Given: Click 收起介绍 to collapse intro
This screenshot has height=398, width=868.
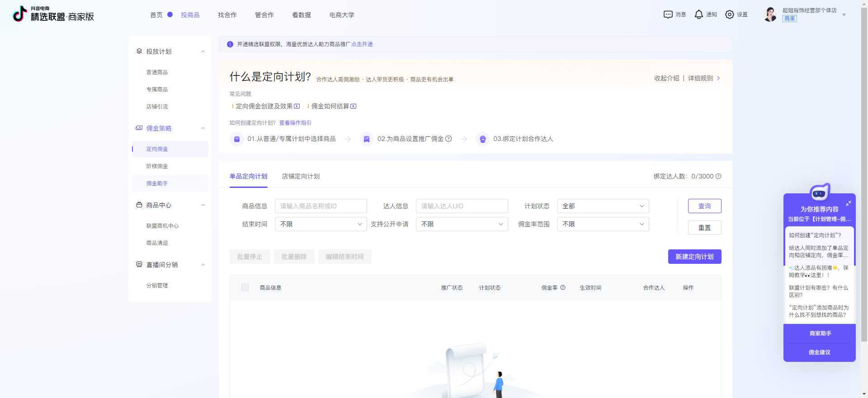Looking at the screenshot, I should (667, 78).
